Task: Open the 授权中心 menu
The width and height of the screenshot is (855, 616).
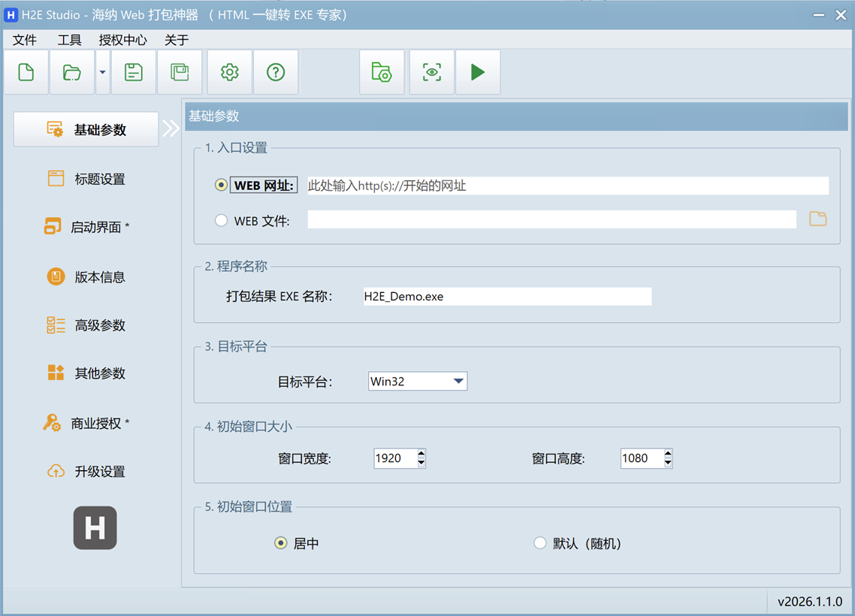Action: [x=122, y=40]
